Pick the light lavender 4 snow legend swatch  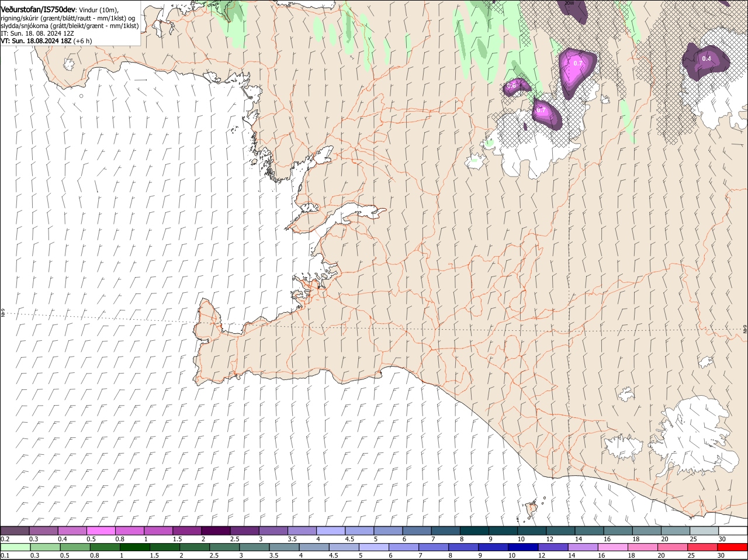click(331, 531)
